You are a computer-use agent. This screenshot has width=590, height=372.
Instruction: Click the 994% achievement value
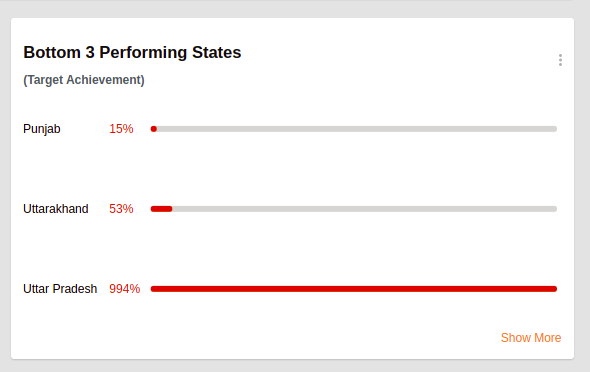click(125, 289)
